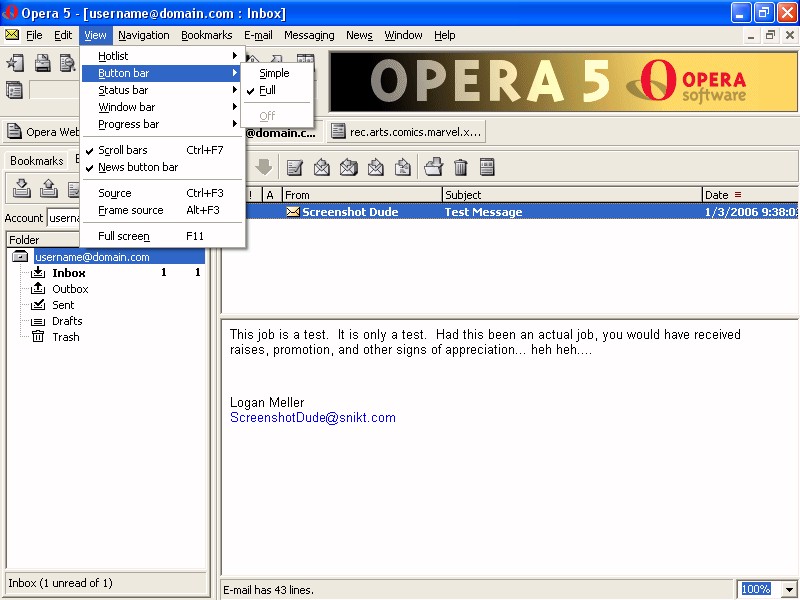Image resolution: width=800 pixels, height=600 pixels.
Task: Choose Source from the View menu
Action: pos(163,193)
